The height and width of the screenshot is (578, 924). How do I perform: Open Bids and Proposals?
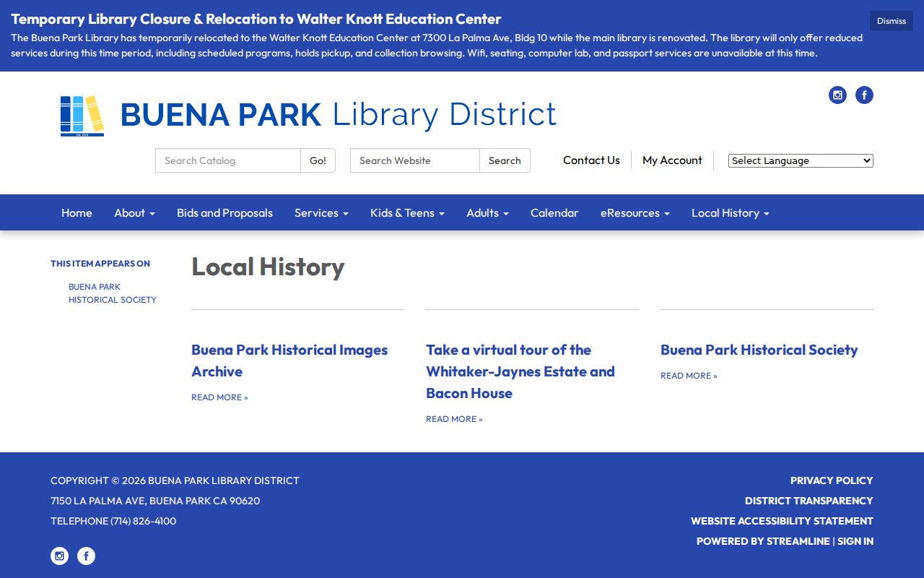pyautogui.click(x=225, y=212)
